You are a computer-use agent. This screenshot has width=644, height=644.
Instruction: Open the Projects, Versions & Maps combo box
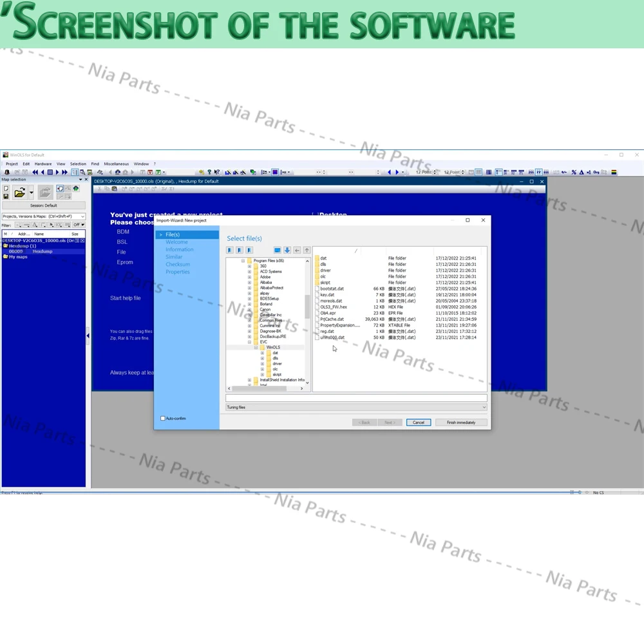point(44,216)
